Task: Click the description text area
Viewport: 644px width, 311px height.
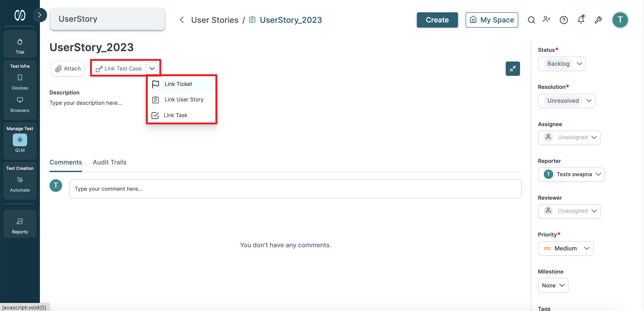Action: [x=86, y=103]
